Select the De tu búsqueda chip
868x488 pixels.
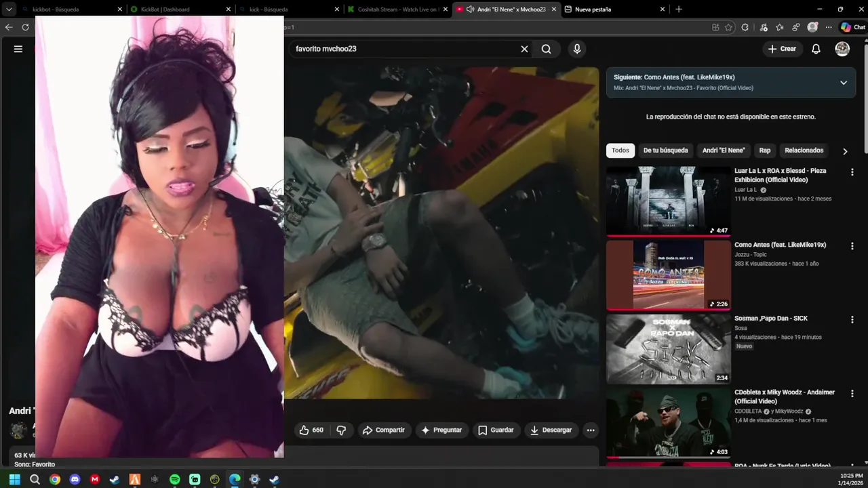[x=665, y=150]
